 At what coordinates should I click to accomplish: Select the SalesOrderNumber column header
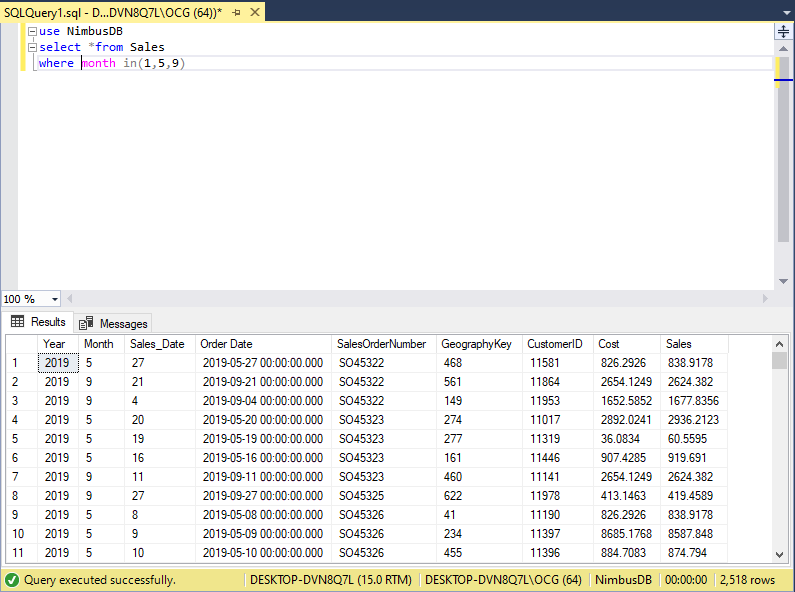coord(384,344)
